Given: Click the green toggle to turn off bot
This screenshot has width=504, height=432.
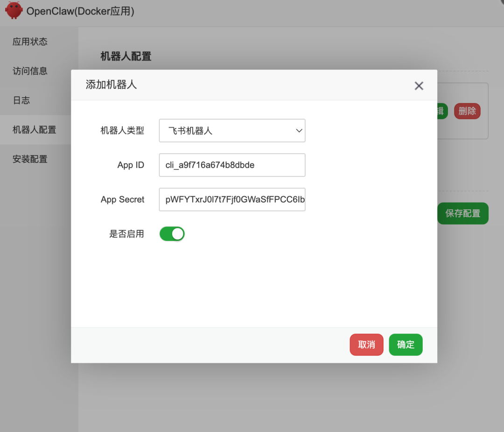Looking at the screenshot, I should coord(172,234).
